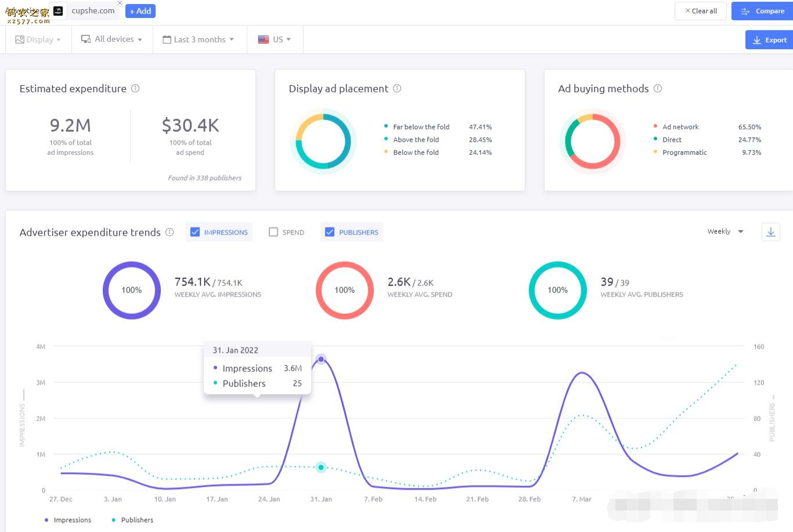
Task: Click the $30.4K ad spend value
Action: coord(190,125)
